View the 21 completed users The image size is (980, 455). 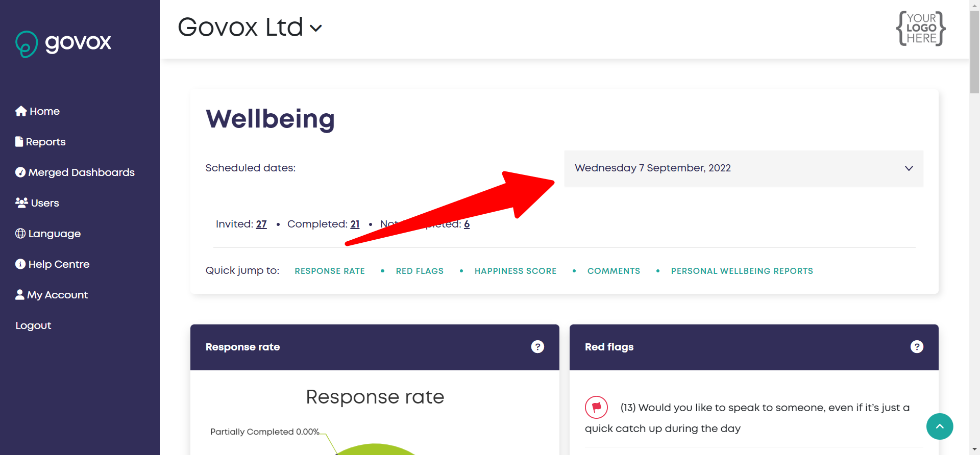coord(355,224)
